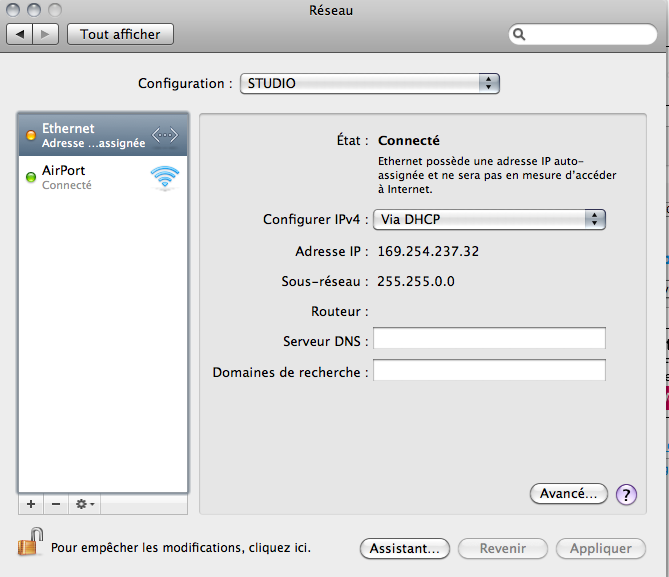
Task: Open the Configuration STUDIO dropdown
Action: point(368,83)
